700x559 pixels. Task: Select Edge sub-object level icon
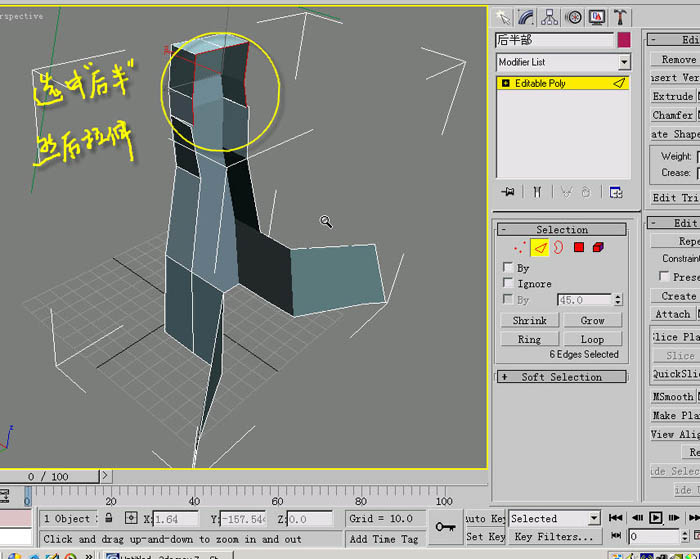pos(540,247)
